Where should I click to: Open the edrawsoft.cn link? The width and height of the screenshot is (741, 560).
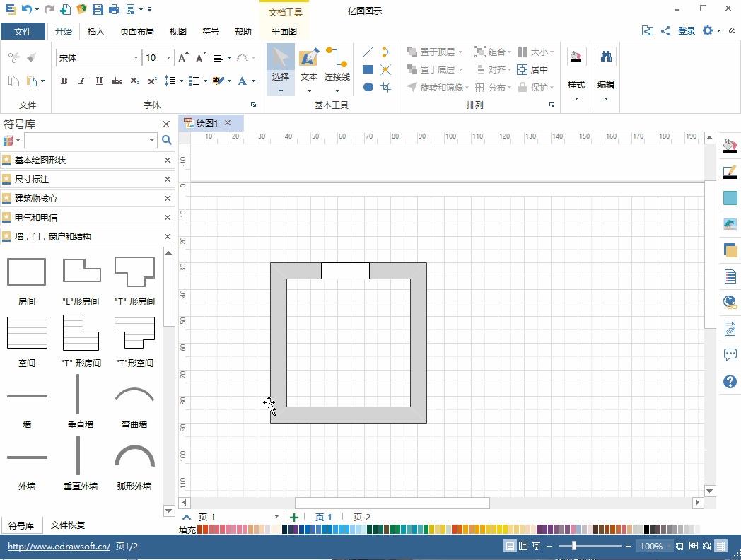point(59,547)
